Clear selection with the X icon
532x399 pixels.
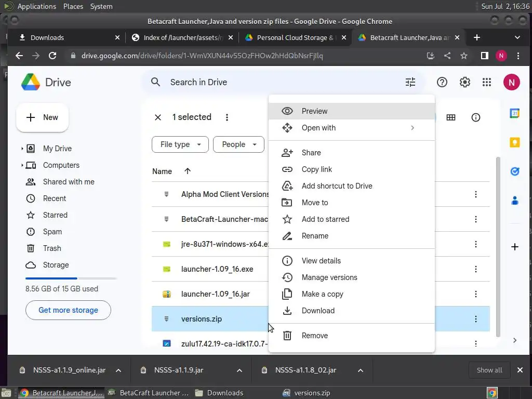[158, 117]
